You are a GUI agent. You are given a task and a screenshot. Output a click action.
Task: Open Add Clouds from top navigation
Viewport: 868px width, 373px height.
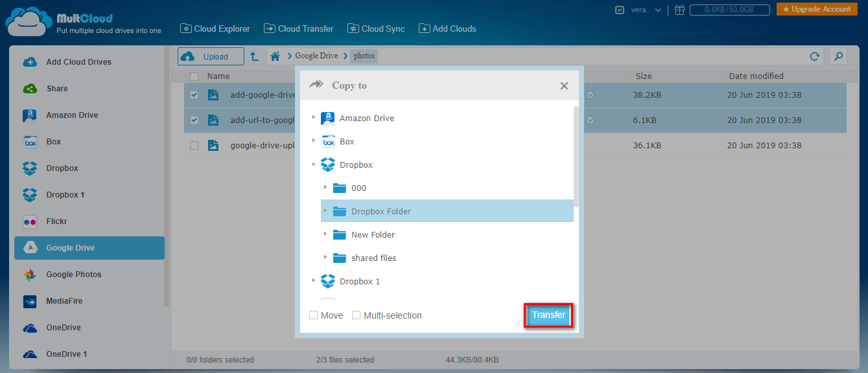pyautogui.click(x=447, y=28)
